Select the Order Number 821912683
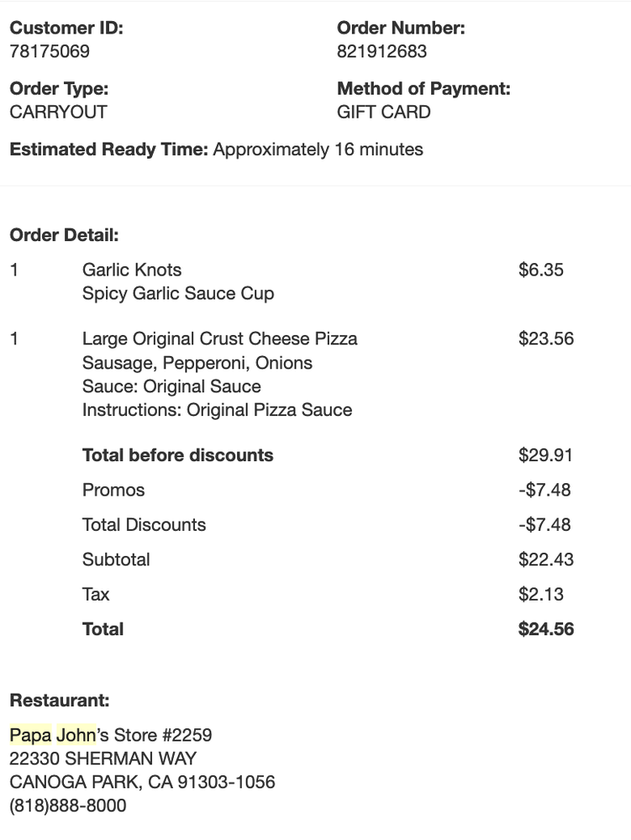 tap(381, 51)
